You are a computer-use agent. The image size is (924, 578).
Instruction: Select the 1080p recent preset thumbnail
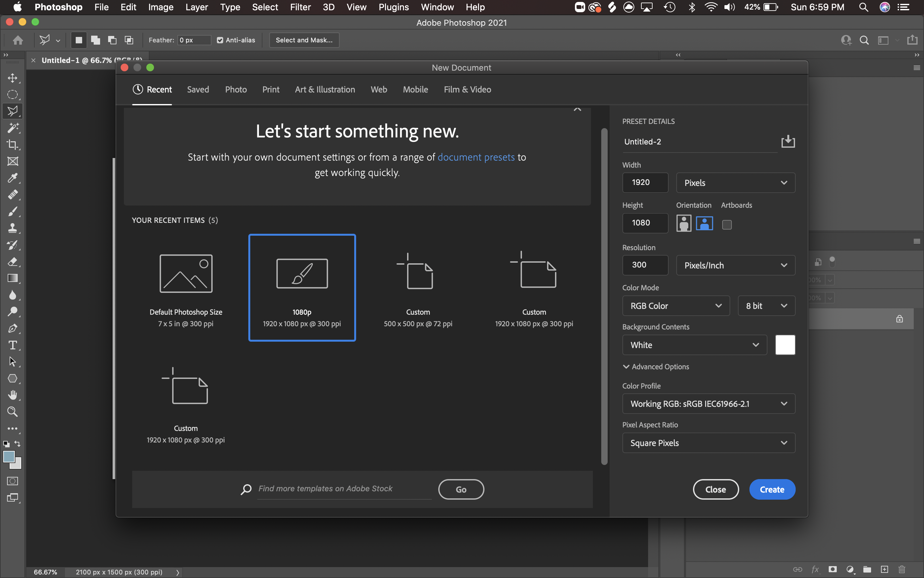302,287
